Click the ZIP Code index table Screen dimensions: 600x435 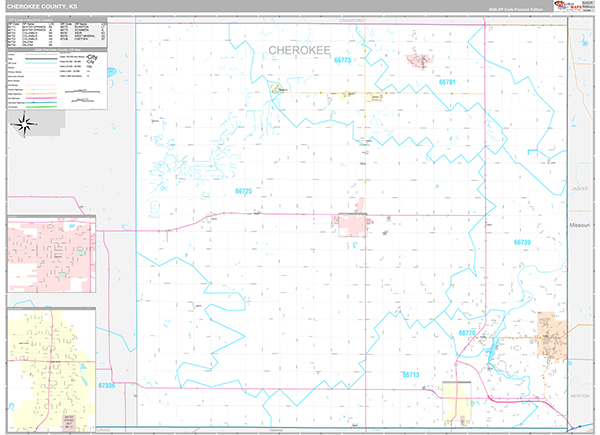[57, 34]
